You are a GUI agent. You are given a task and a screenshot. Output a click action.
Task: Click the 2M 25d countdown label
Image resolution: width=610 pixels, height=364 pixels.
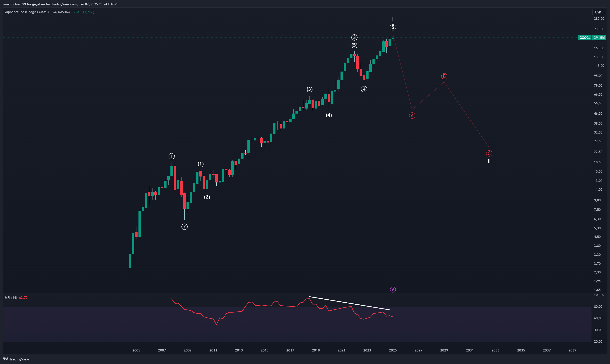pos(599,38)
